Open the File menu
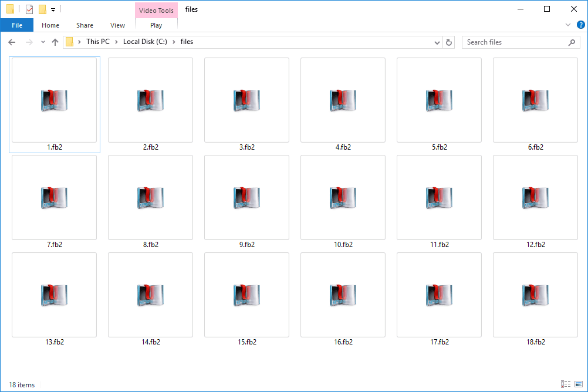588x392 pixels. (x=17, y=25)
